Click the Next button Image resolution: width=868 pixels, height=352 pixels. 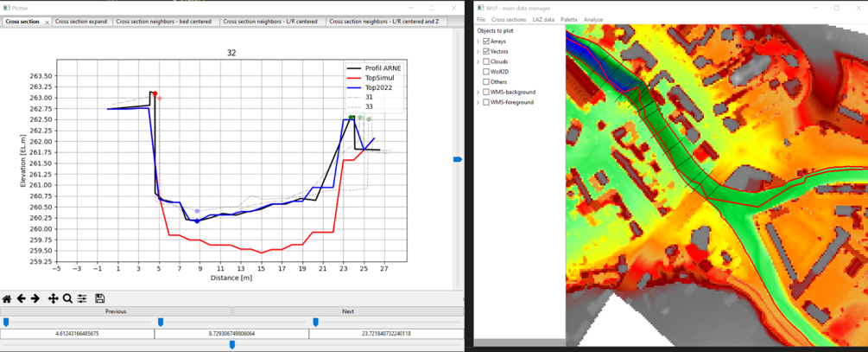[347, 311]
